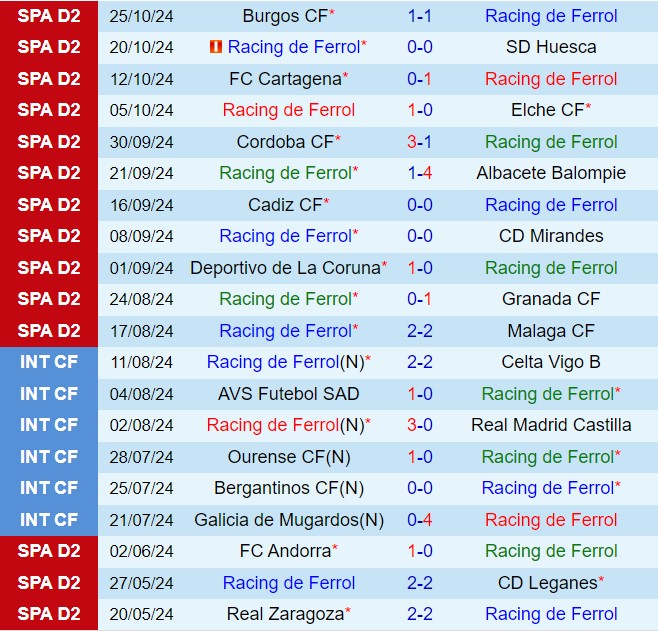The image size is (658, 631).
Task: Click the Elche CF team link
Action: [x=547, y=110]
